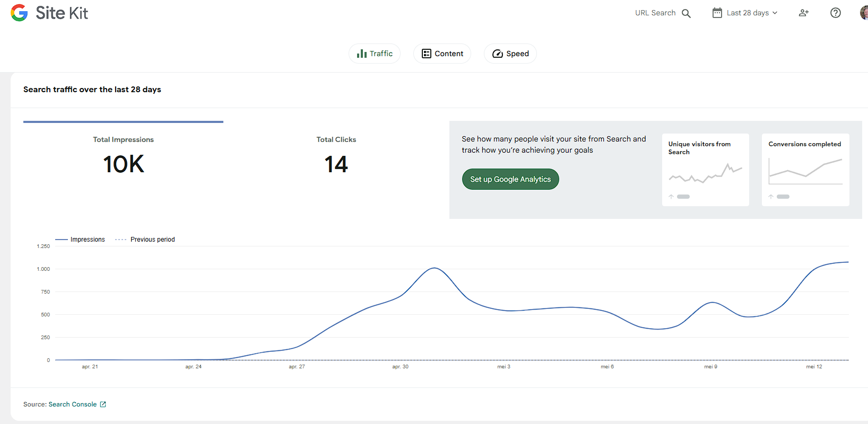Open the help question mark icon
868x424 pixels.
[836, 13]
